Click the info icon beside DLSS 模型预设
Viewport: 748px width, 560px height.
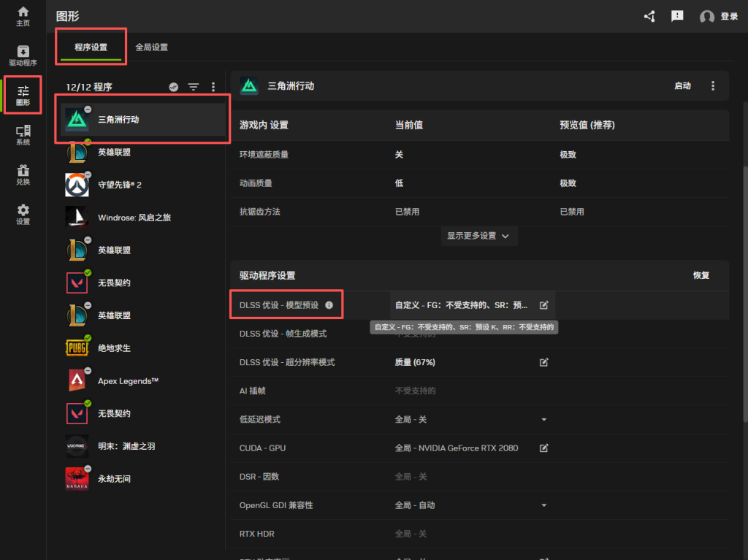coord(329,305)
